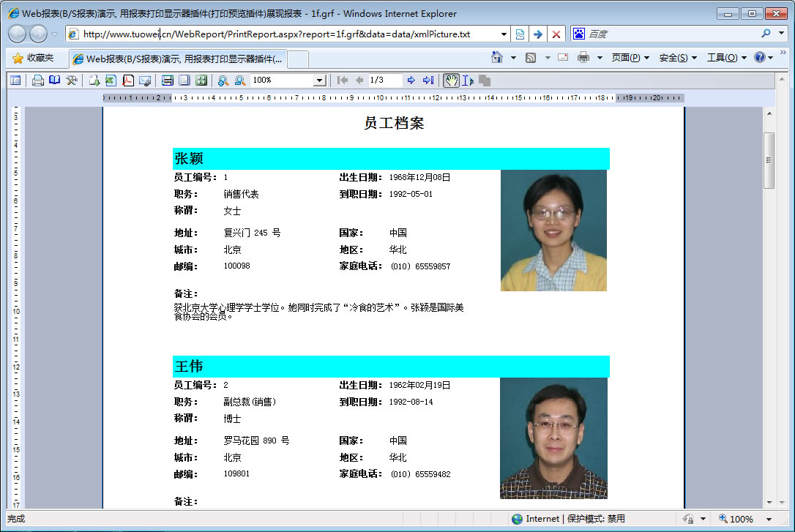This screenshot has width=795, height=532.
Task: Send the report by email icon
Action: [145, 80]
